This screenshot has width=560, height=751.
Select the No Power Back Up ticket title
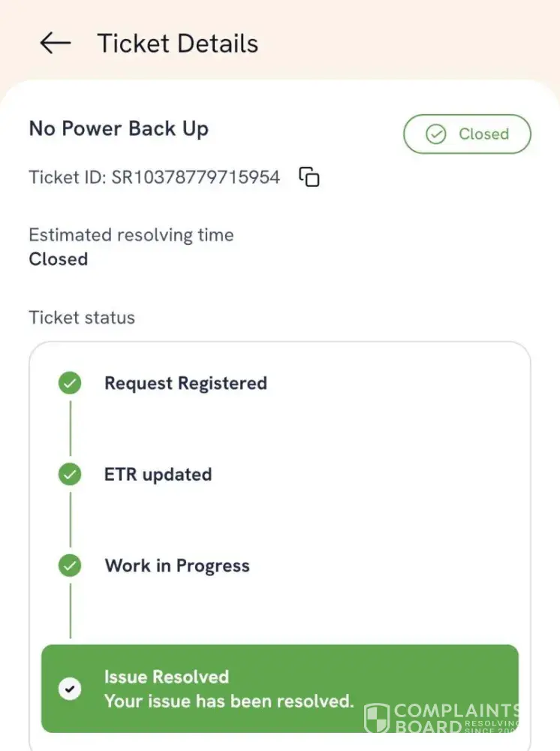(119, 129)
